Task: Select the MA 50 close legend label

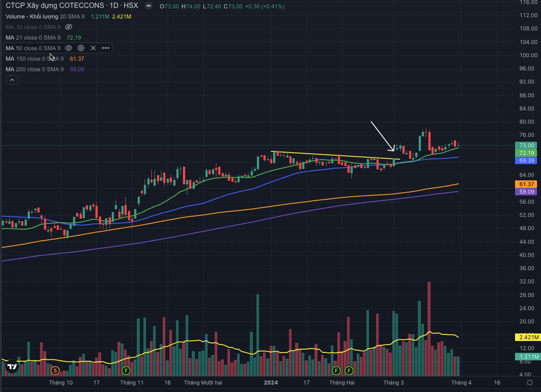Action: point(33,48)
